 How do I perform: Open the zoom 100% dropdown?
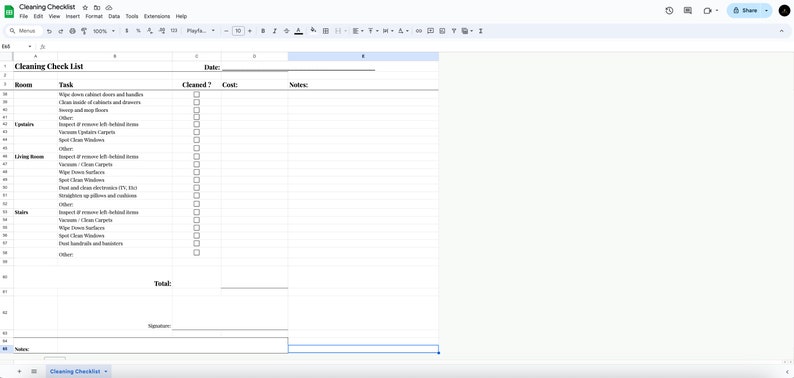(104, 31)
